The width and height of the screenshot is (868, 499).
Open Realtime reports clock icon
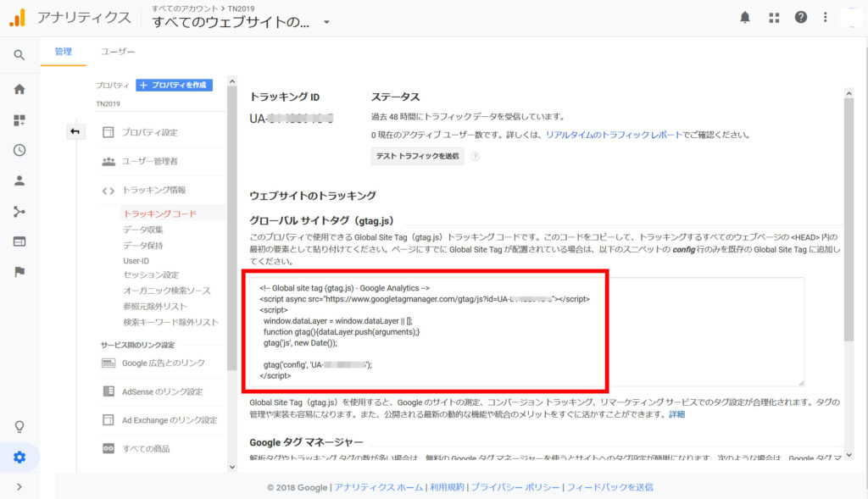tap(19, 150)
